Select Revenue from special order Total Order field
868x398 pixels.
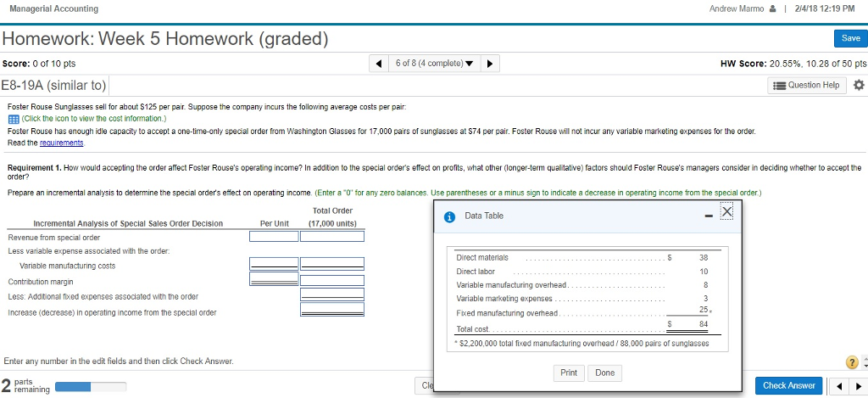pos(332,237)
